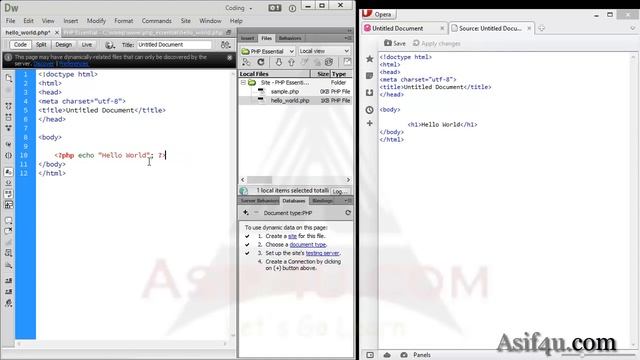Click Open Documents icon in coding toolbar
Viewport: 640px width, 360px height.
(9, 79)
